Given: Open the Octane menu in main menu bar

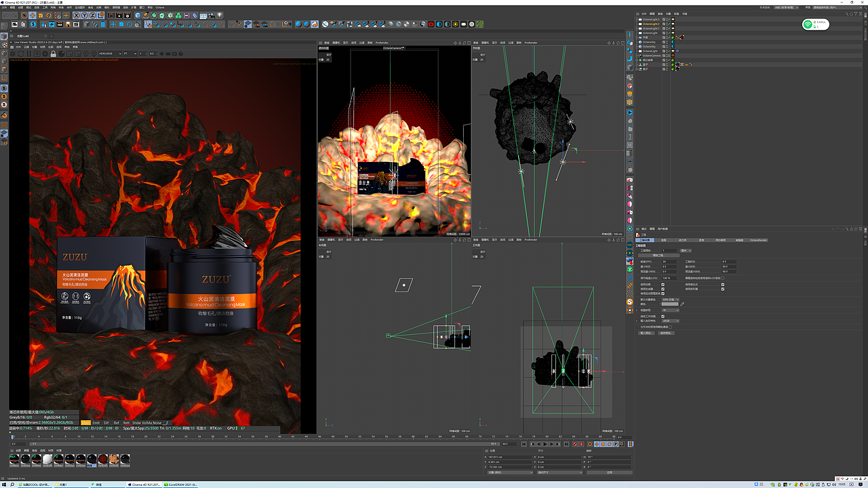Looking at the screenshot, I should pyautogui.click(x=160, y=7).
